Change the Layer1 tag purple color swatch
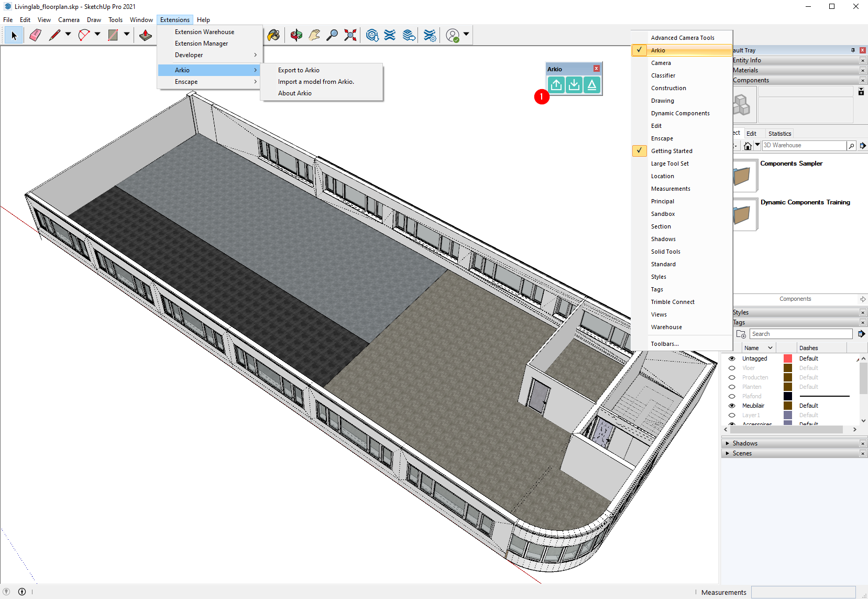 (788, 415)
